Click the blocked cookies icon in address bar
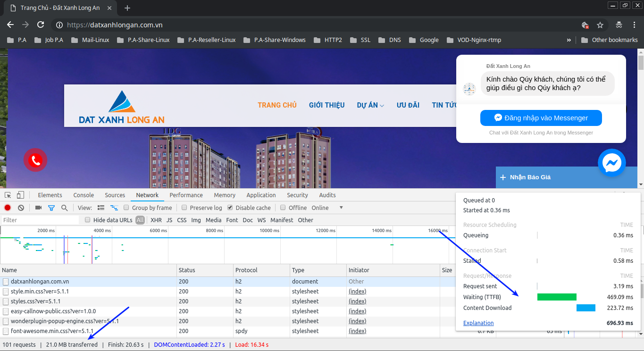 point(585,25)
